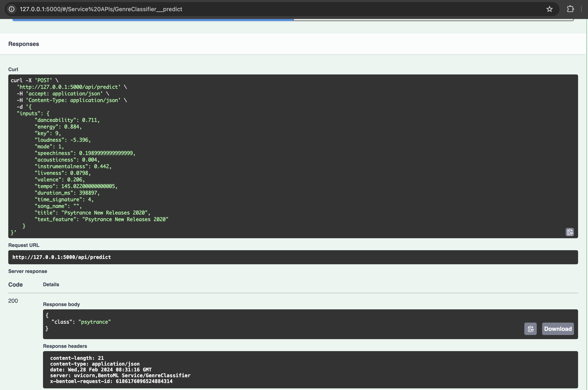
Task: Click the Response headers label
Action: point(65,346)
